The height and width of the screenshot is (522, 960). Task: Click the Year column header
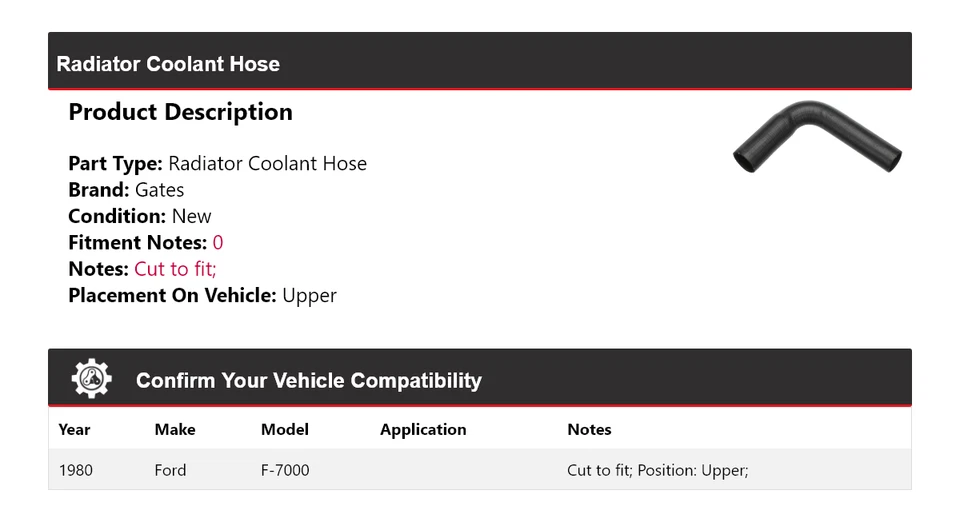74,430
